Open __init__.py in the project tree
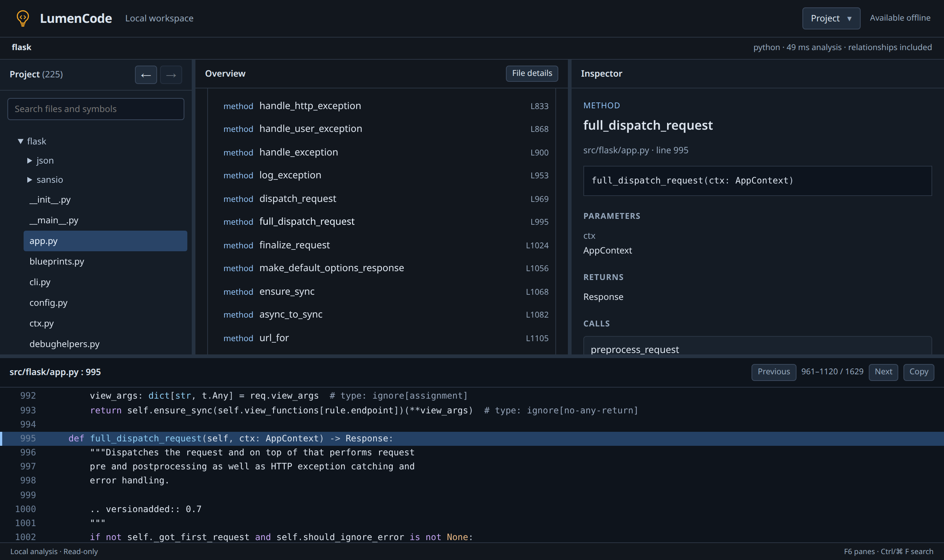Viewport: 944px width, 560px height. (x=105, y=199)
